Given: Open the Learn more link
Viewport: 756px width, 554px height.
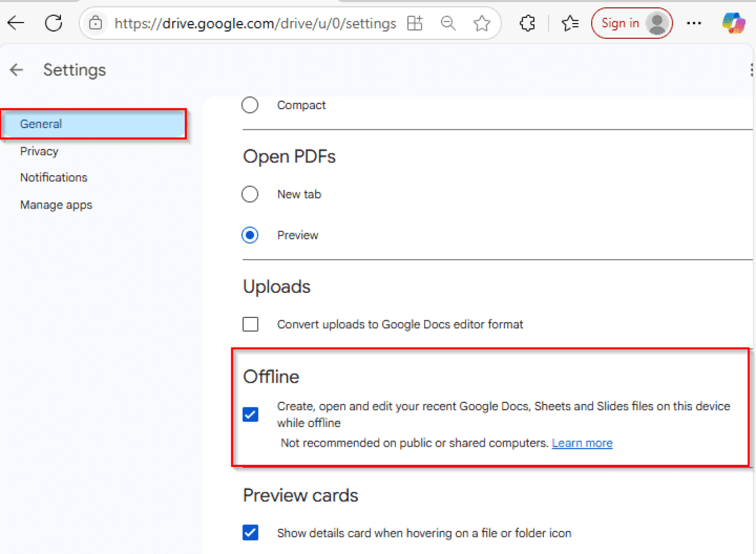Looking at the screenshot, I should coord(582,443).
